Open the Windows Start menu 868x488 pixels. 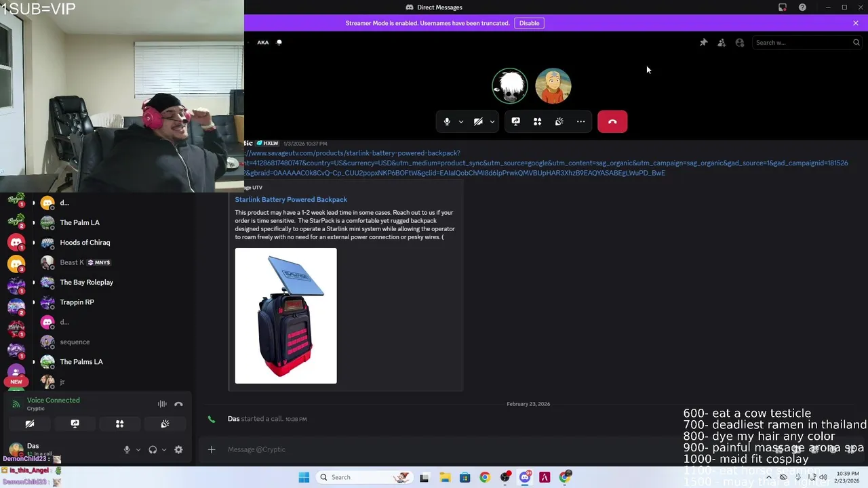[304, 477]
